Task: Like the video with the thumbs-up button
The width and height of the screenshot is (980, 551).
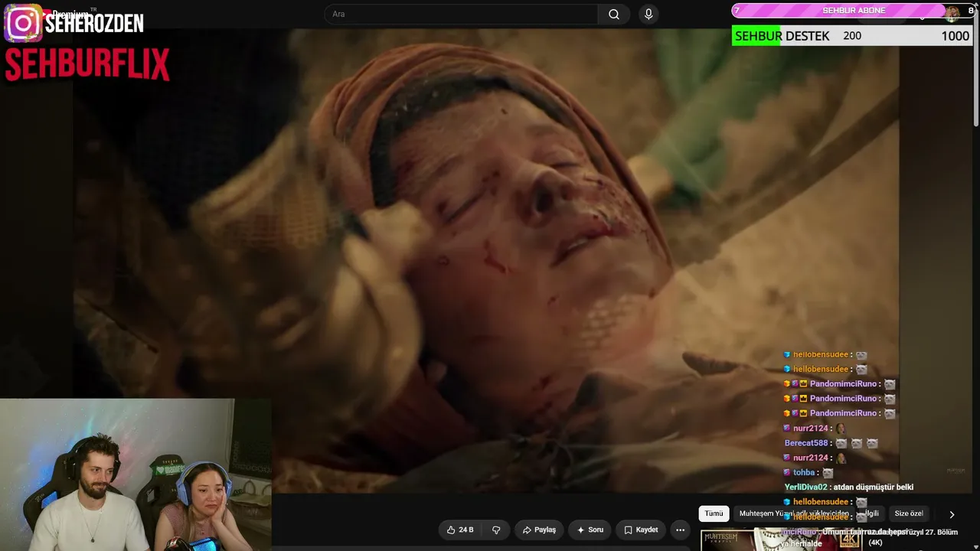Action: tap(460, 530)
